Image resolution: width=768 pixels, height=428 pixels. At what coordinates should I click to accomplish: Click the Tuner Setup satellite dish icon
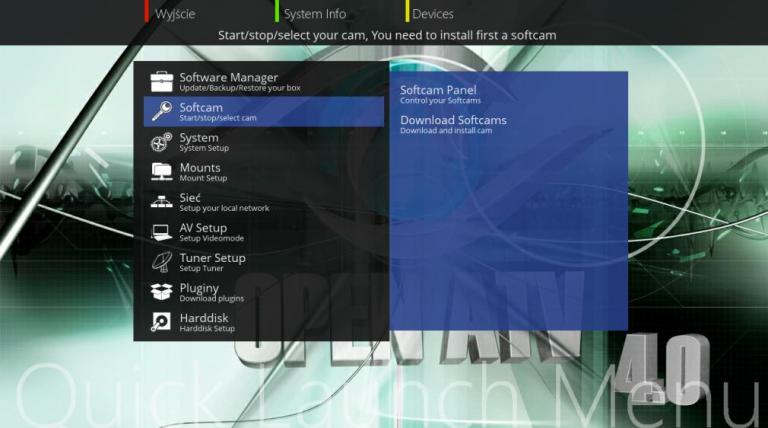coord(162,262)
